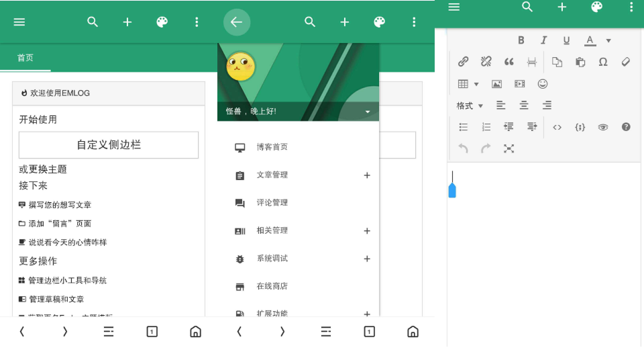Insert an image in the editor
This screenshot has height=350, width=644.
[496, 84]
